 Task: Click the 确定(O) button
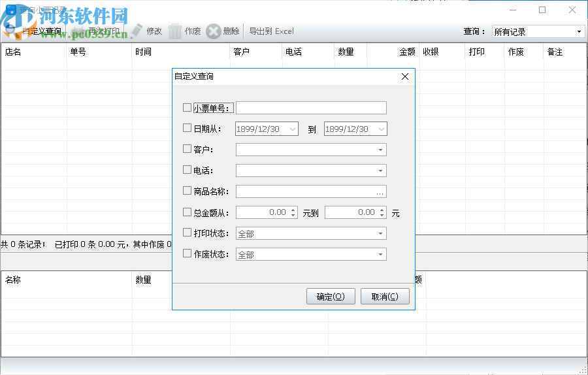point(331,297)
